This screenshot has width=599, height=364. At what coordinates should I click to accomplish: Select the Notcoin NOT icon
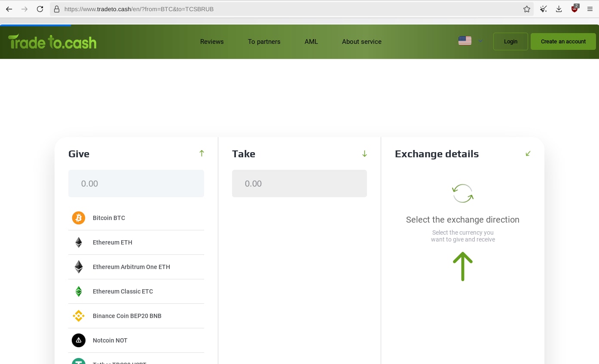[78, 340]
